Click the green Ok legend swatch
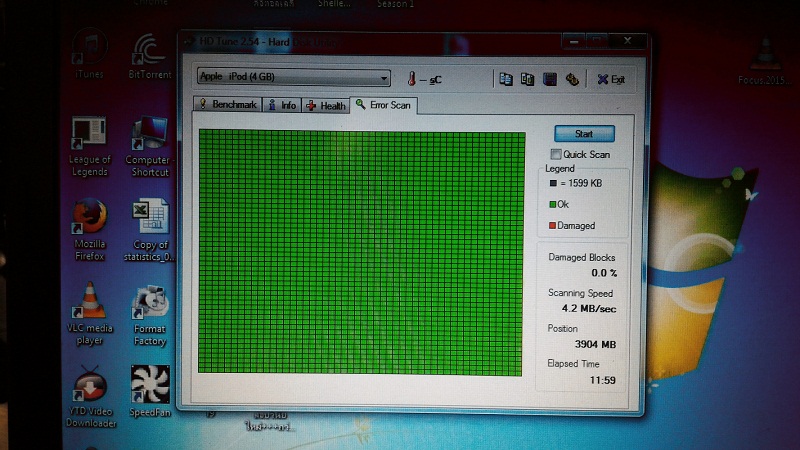This screenshot has width=800, height=450. tap(553, 205)
